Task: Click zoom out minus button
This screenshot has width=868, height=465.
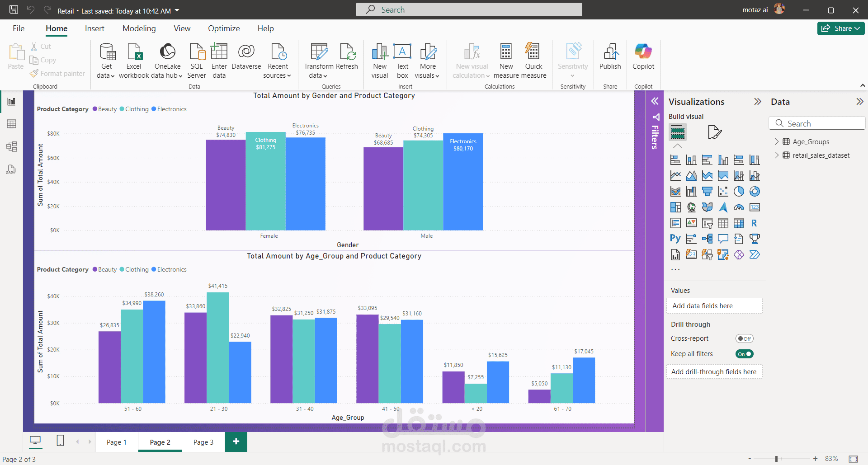Action: coord(750,459)
